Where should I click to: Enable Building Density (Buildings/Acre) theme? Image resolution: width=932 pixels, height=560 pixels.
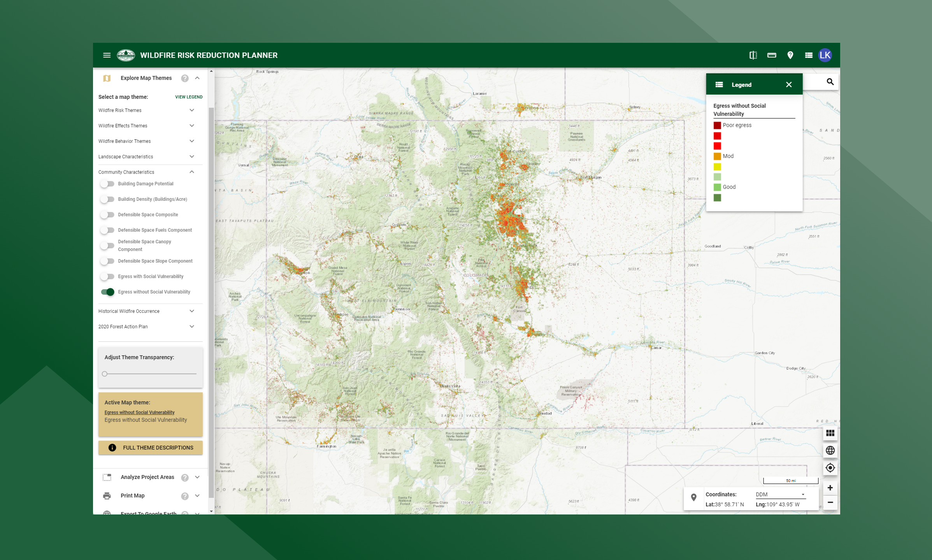[x=107, y=199]
